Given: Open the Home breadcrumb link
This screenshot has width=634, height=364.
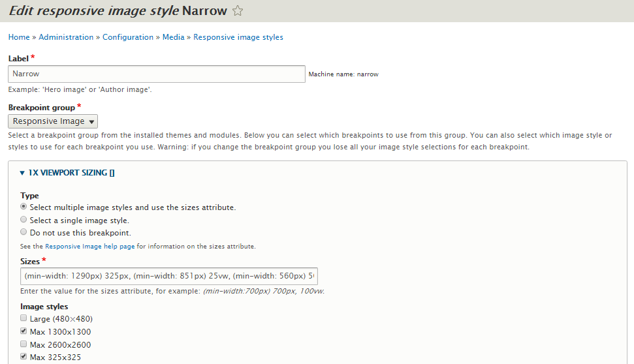Looking at the screenshot, I should pyautogui.click(x=19, y=37).
